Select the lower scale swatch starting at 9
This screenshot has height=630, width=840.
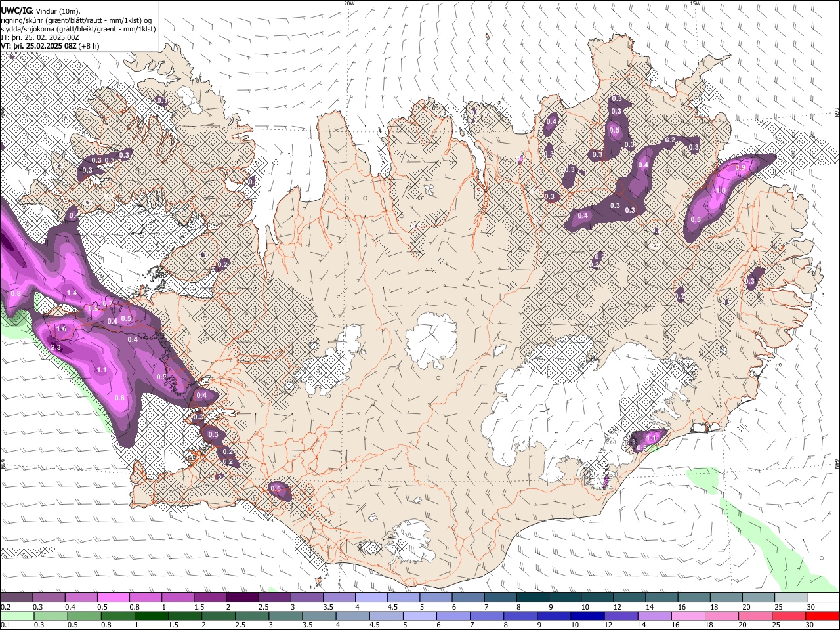(x=555, y=616)
